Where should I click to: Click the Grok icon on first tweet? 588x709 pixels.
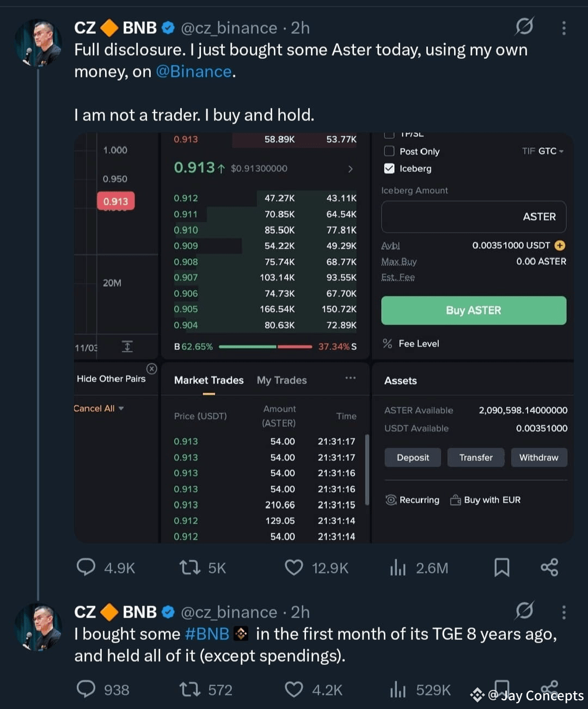524,26
